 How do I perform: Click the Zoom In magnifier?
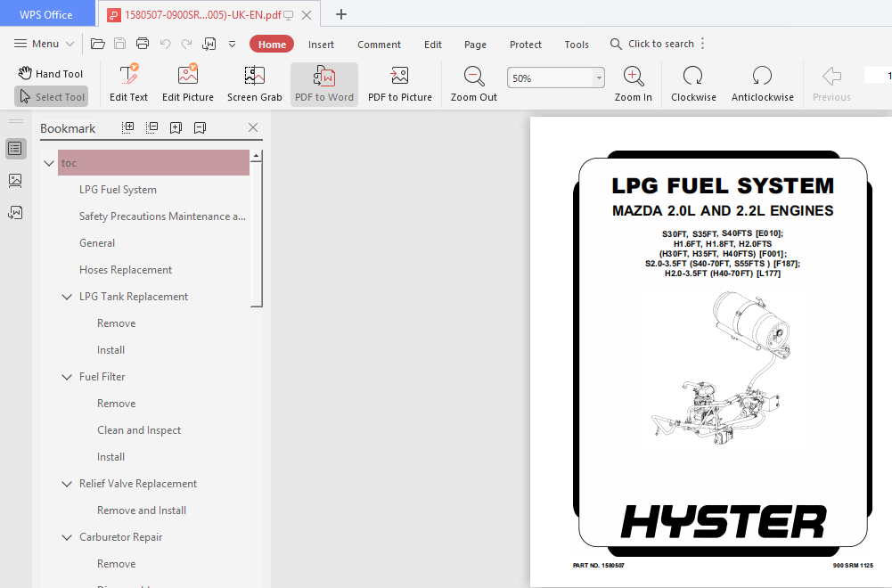pyautogui.click(x=634, y=84)
